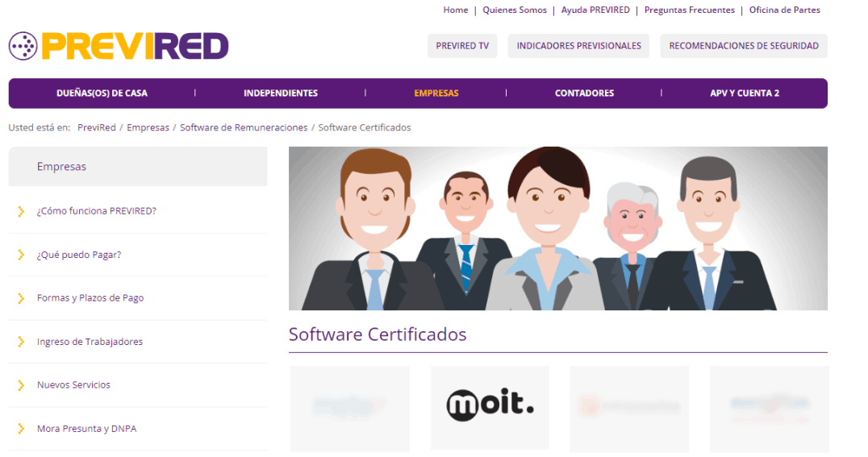Click the PREVIRED logo

[119, 46]
